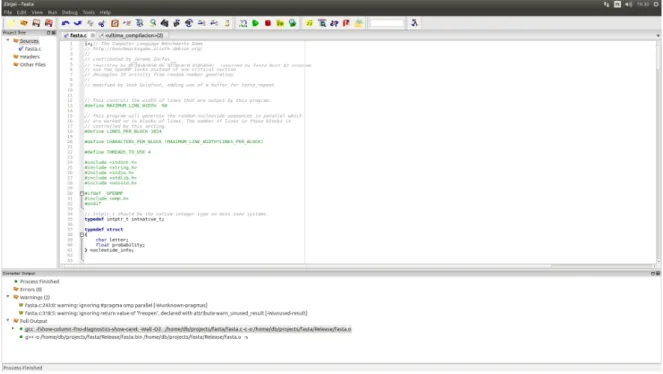Image resolution: width=663 pixels, height=374 pixels.
Task: Click the yellow folder icon beside Stop
Action: click(x=280, y=23)
